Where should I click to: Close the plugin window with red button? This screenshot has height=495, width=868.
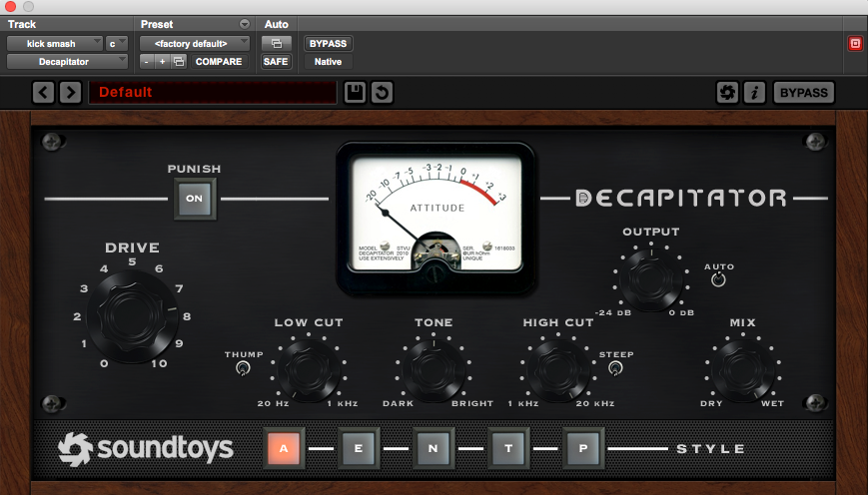click(x=11, y=7)
